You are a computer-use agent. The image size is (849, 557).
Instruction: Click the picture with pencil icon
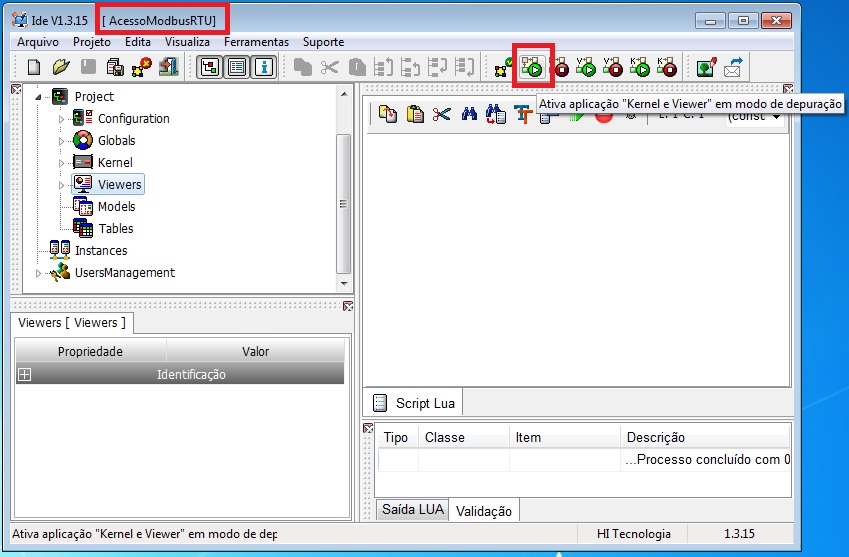[x=707, y=67]
